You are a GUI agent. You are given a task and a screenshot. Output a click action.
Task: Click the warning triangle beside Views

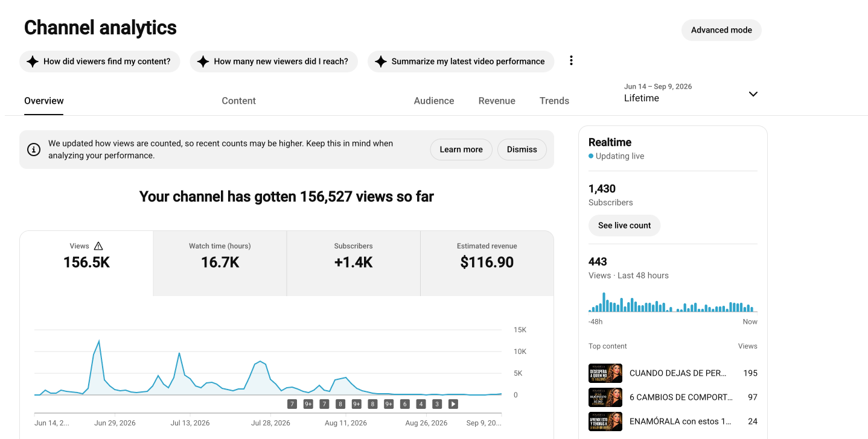[98, 246]
